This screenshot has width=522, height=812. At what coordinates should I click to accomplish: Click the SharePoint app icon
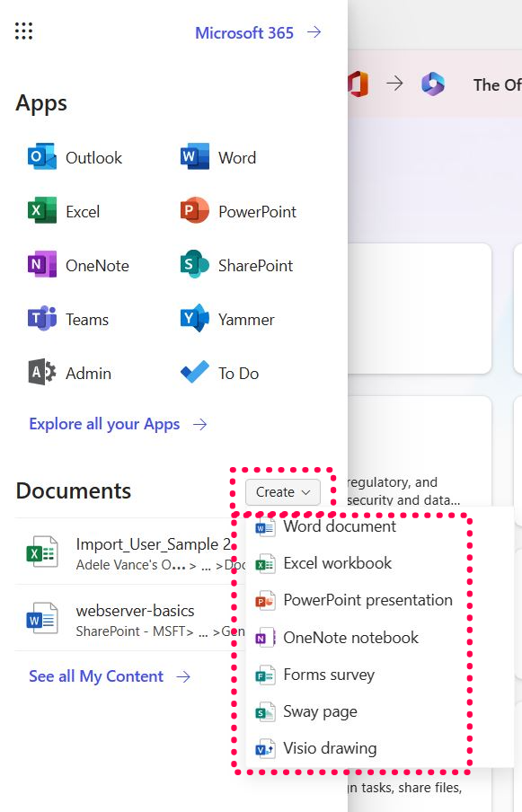[x=195, y=265]
